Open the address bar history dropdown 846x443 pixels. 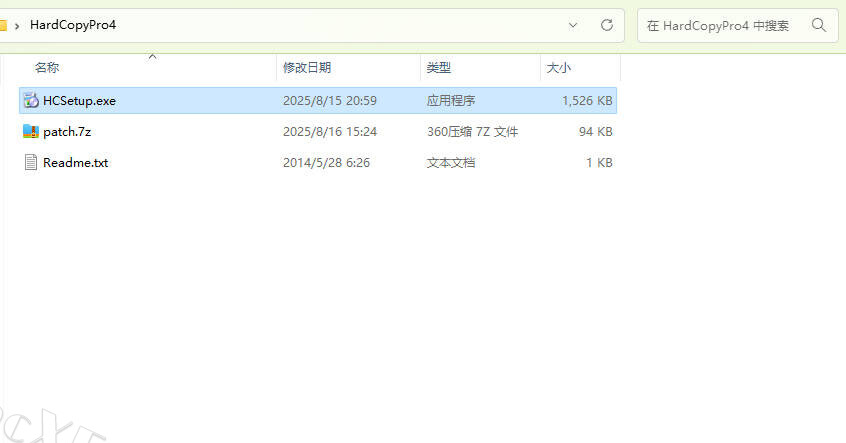(573, 25)
